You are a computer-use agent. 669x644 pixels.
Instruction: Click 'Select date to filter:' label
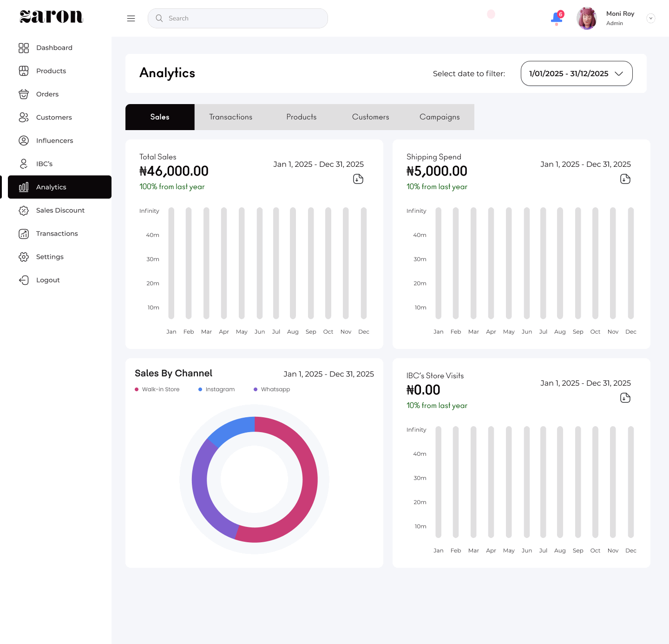(469, 73)
